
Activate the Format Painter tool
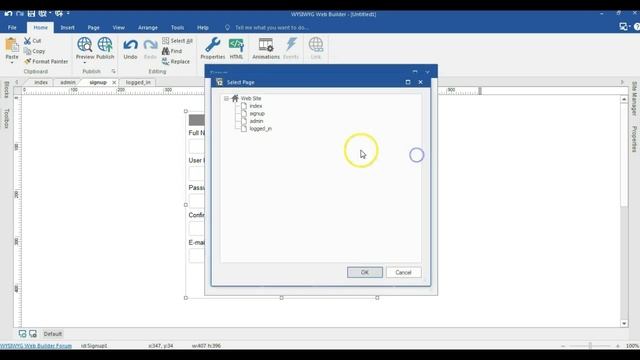pos(46,61)
